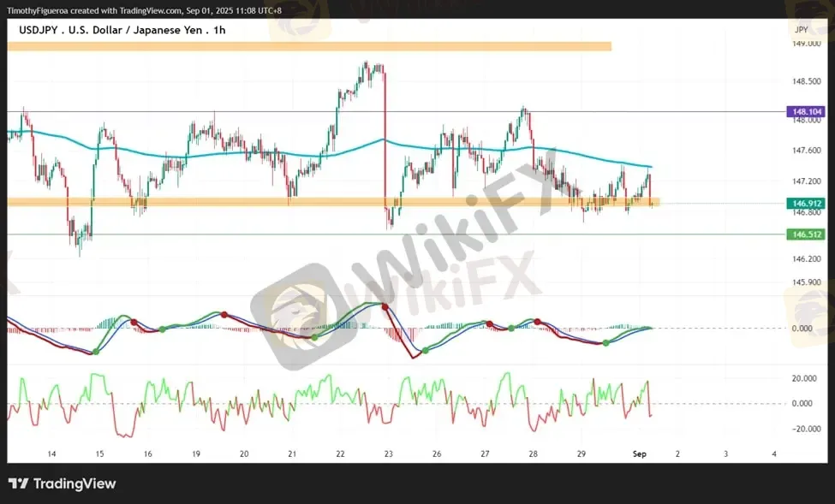Click the upper orange resistance zone near 149.000
The image size is (835, 504).
coord(309,47)
